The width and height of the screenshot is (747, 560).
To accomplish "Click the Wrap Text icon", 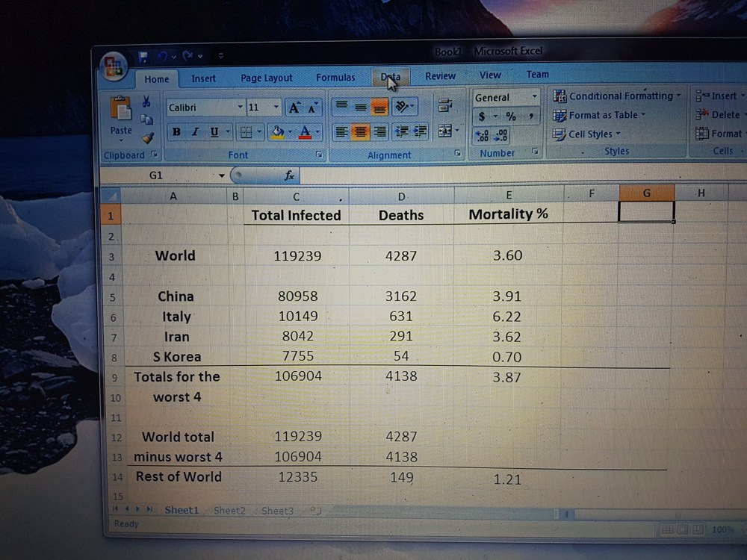I will pos(445,105).
